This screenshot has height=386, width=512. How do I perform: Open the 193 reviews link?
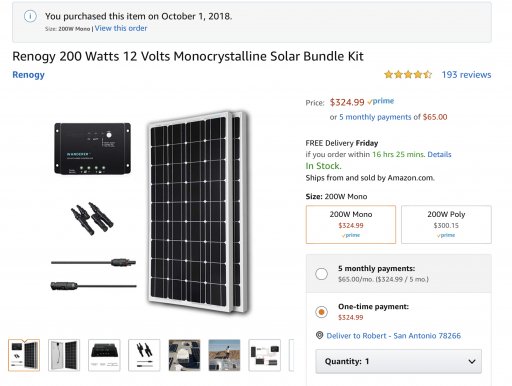click(466, 75)
